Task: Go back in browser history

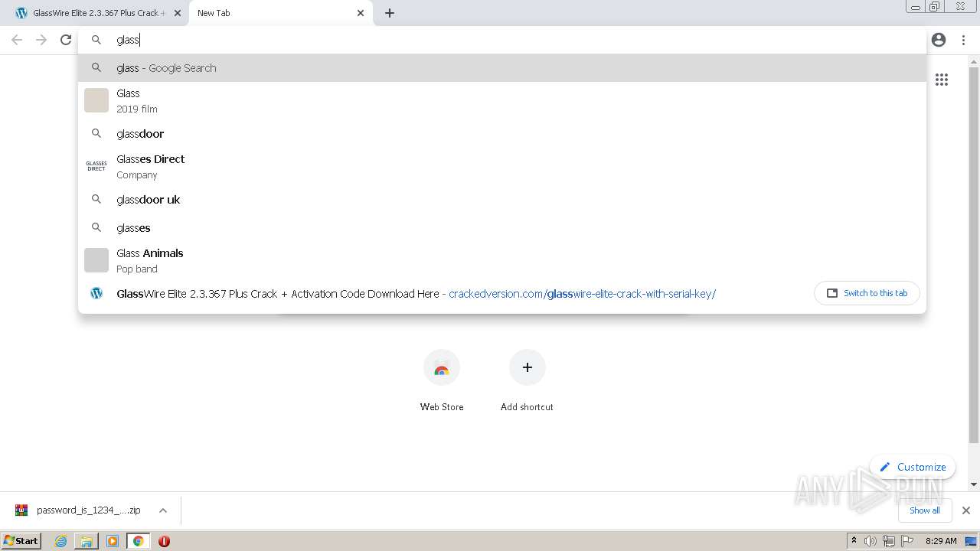Action: (x=17, y=40)
